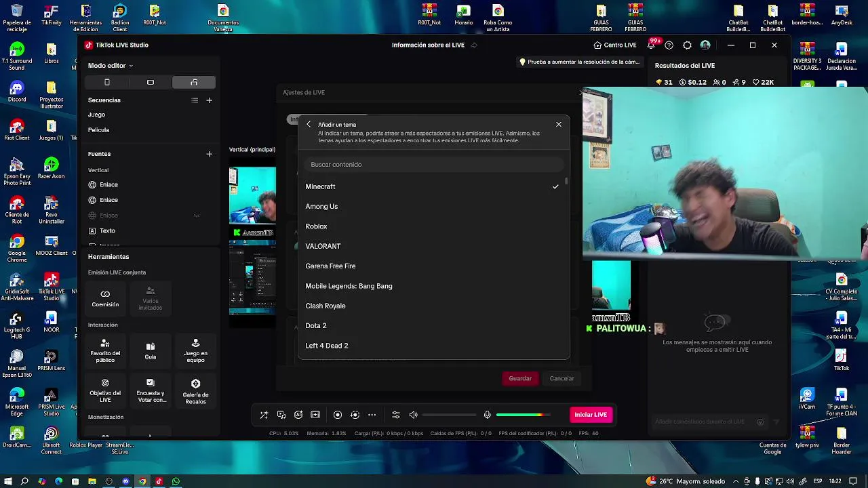
Task: Adjust the speaker volume slider
Action: pos(449,415)
